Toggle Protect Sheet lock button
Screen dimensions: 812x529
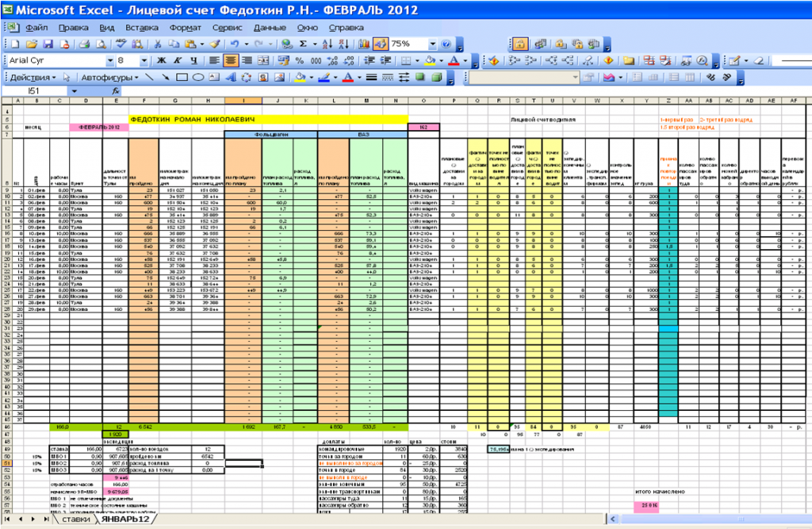[x=520, y=44]
